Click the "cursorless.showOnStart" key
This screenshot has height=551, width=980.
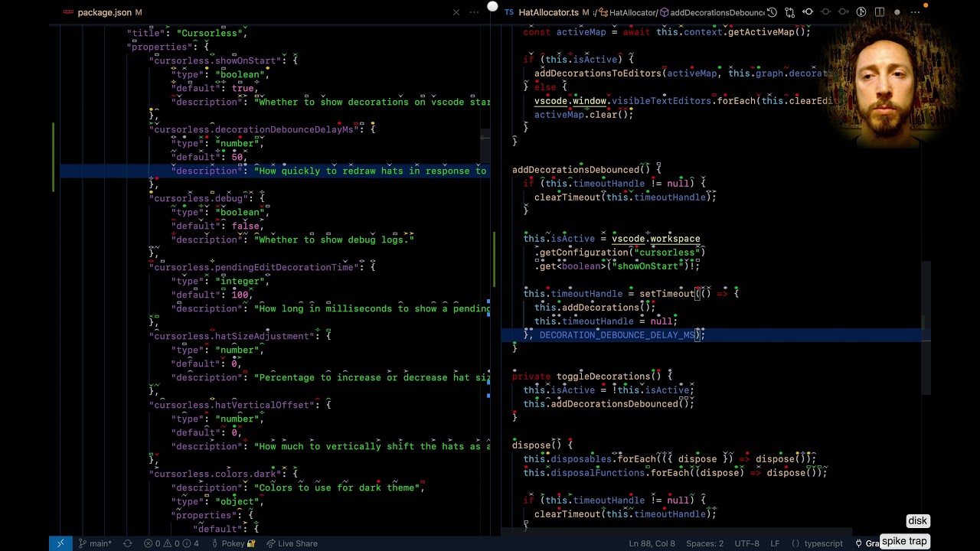[215, 60]
